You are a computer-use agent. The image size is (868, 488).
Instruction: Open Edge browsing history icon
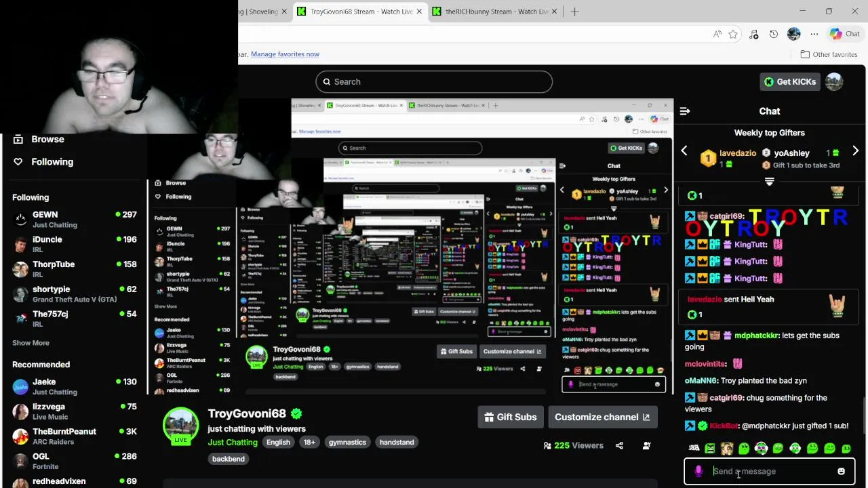pyautogui.click(x=774, y=34)
